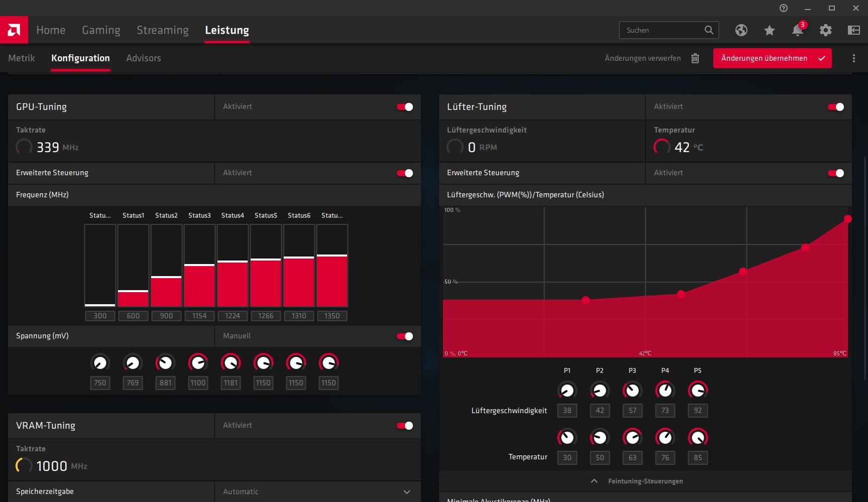
Task: Click the trash icon to discard changes
Action: pos(695,58)
